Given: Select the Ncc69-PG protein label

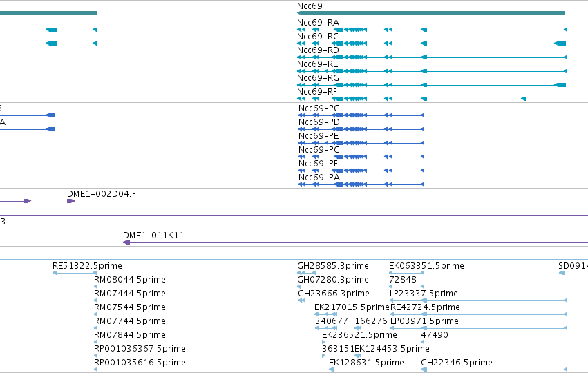Looking at the screenshot, I should (319, 150).
